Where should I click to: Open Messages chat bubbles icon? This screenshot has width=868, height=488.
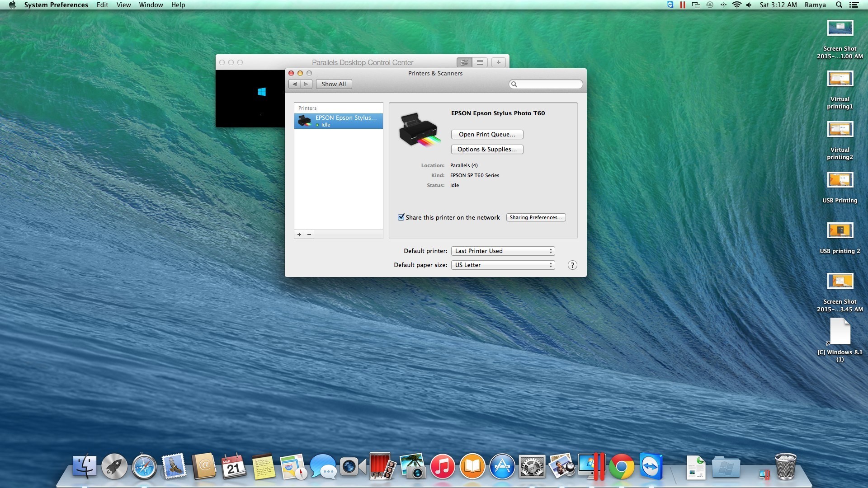323,466
